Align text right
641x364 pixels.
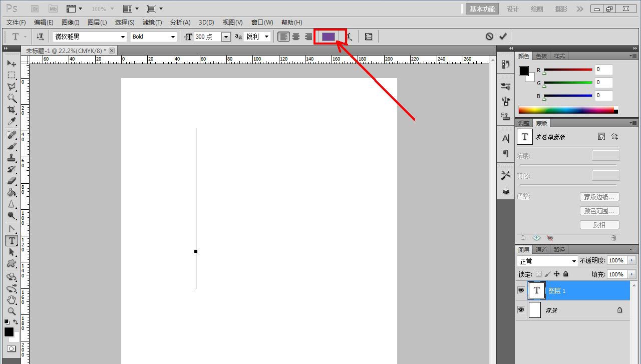click(x=308, y=37)
